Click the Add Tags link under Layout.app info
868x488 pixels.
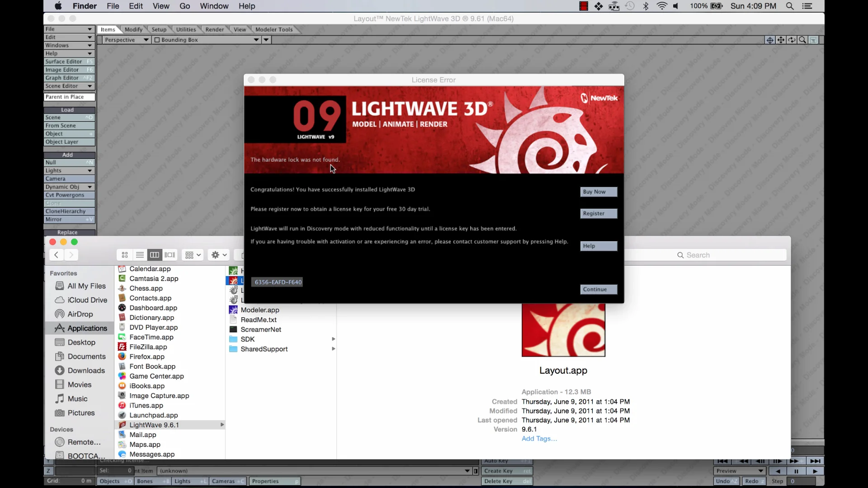539,438
